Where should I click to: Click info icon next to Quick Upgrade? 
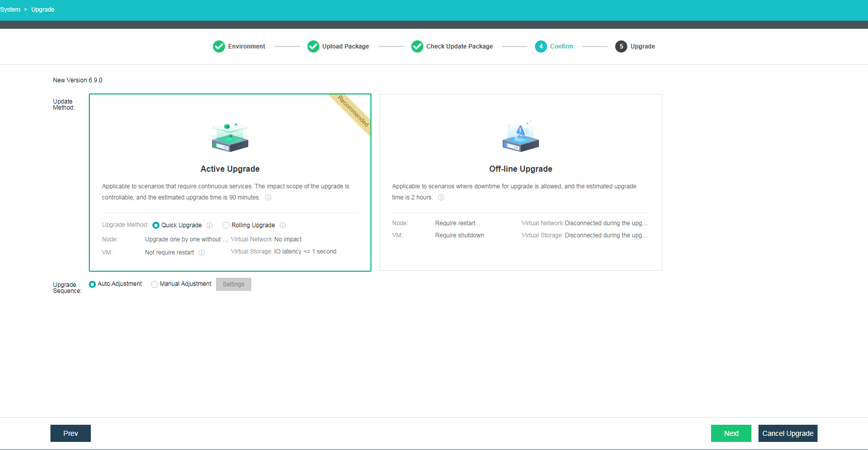tap(209, 225)
